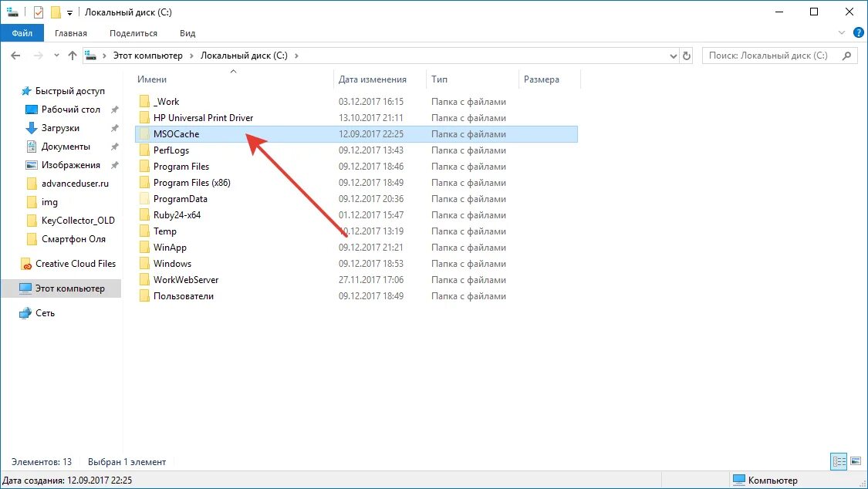The height and width of the screenshot is (489, 868).
Task: Expand chevron after Локальный диск (C:) breadcrumb
Action: pos(297,56)
